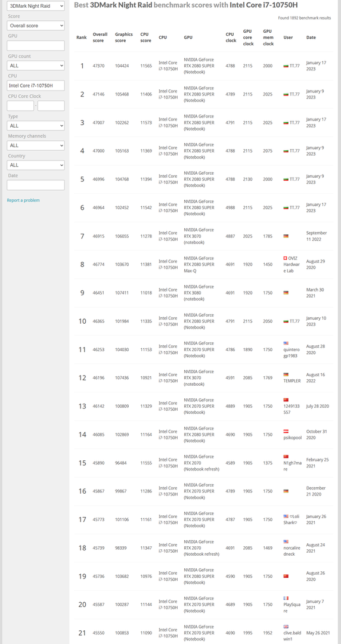Image resolution: width=341 pixels, height=644 pixels.
Task: Click the US flag above quinterogp1983
Action: [286, 343]
